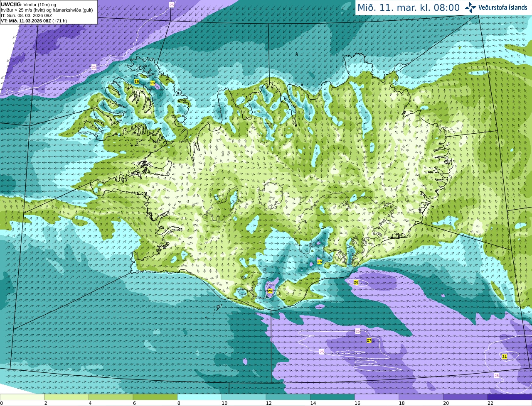
Task: Click the scale label 0
Action: point(1,403)
